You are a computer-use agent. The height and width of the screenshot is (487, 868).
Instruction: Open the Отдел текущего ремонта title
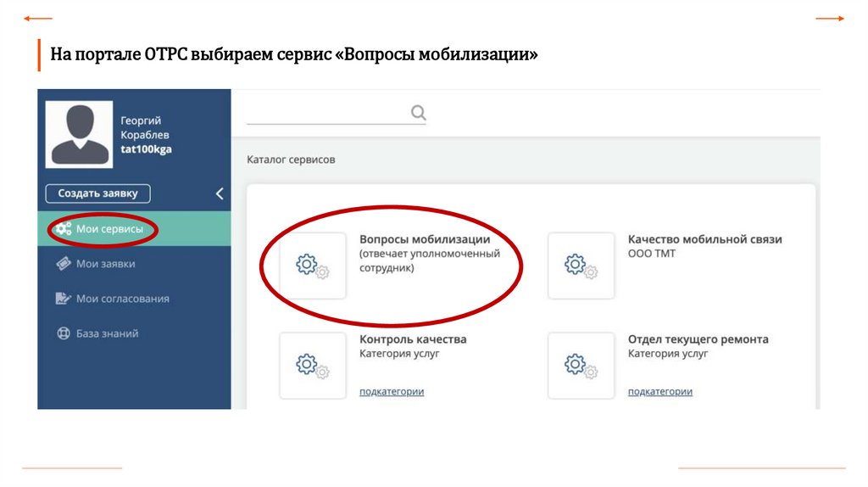[698, 339]
